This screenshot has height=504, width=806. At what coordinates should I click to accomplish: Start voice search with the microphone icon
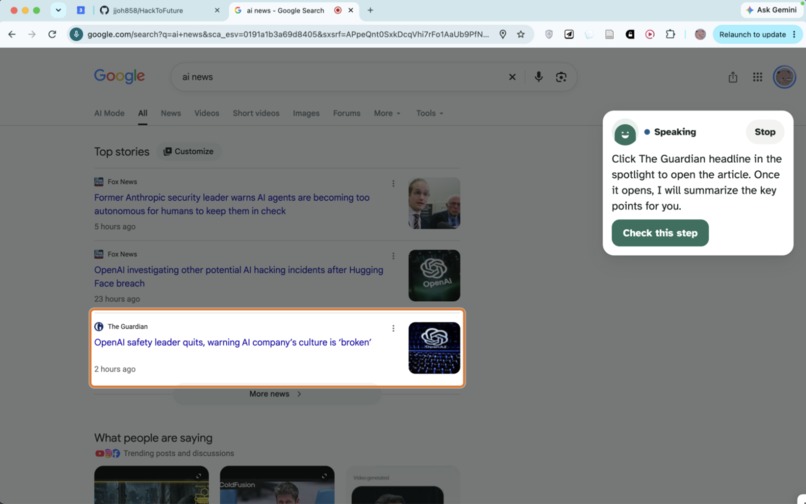pyautogui.click(x=538, y=77)
